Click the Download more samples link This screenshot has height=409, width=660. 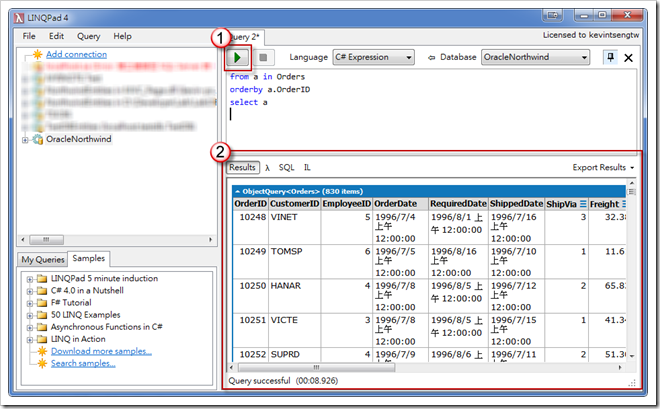tap(101, 351)
